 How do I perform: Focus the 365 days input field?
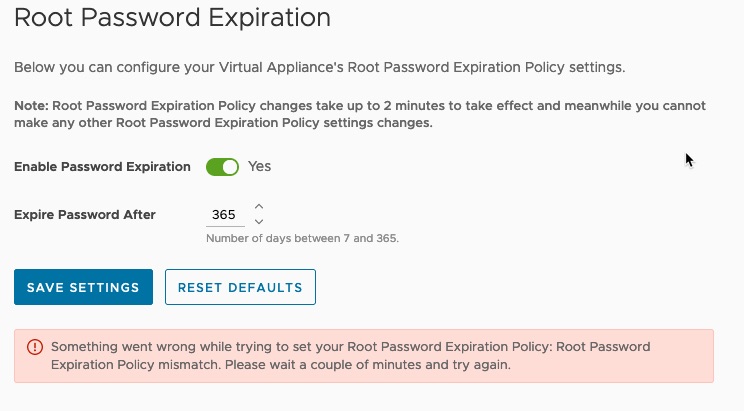click(x=225, y=215)
